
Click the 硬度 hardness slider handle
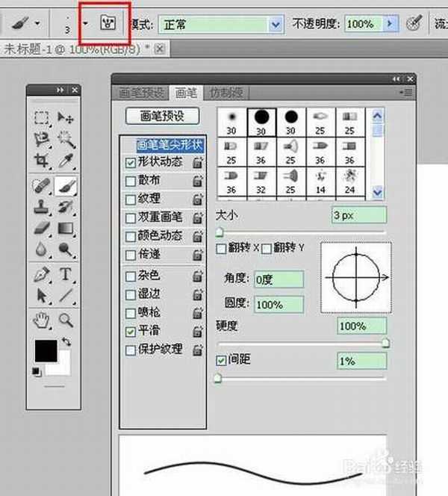(385, 343)
